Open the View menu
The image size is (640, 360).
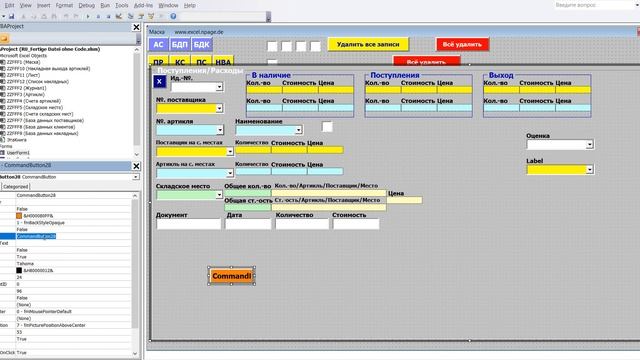[x=25, y=5]
